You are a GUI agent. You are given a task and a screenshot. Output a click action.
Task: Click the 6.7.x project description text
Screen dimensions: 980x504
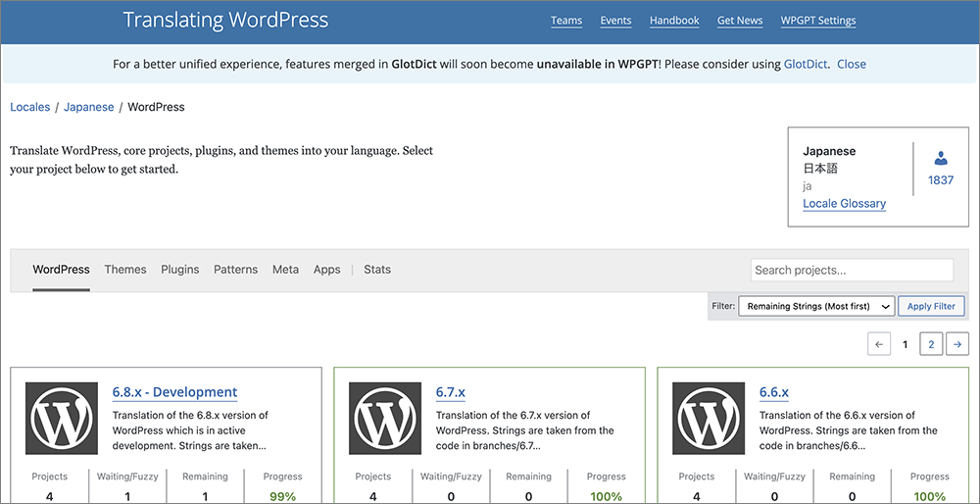[525, 430]
